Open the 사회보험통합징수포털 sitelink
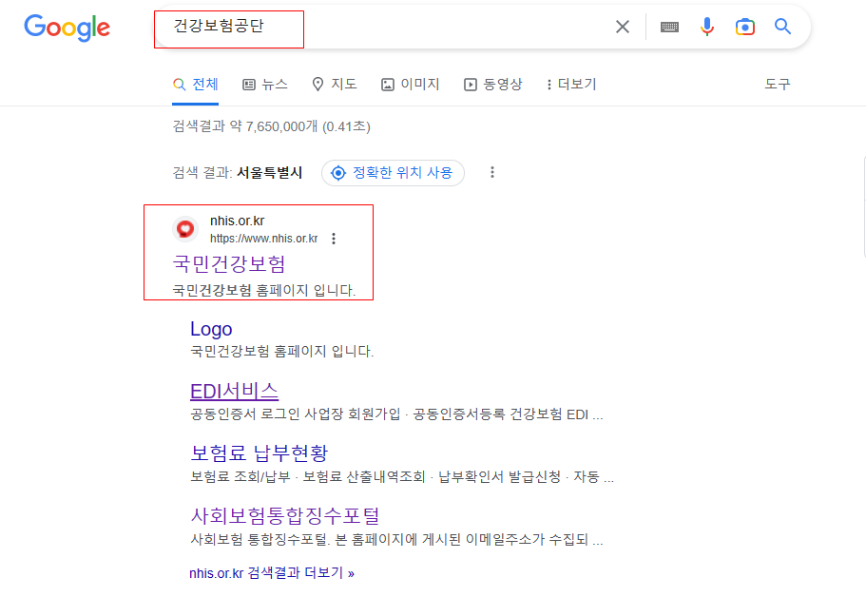 click(x=285, y=515)
